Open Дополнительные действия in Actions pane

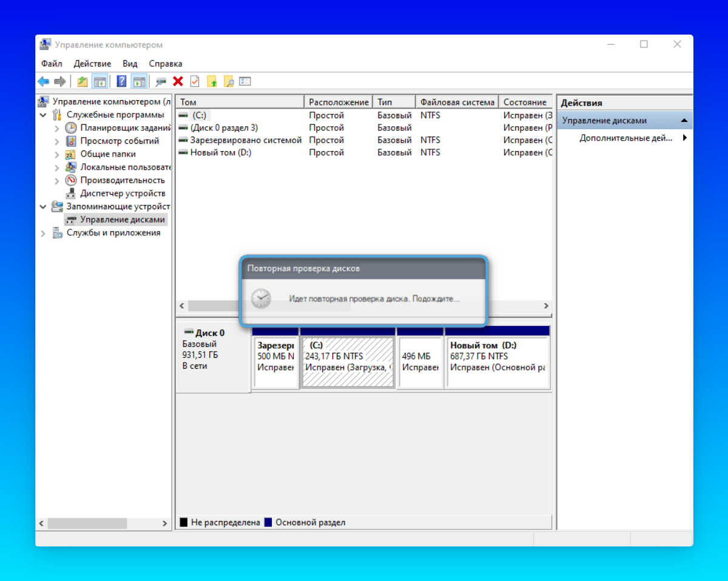(x=625, y=138)
